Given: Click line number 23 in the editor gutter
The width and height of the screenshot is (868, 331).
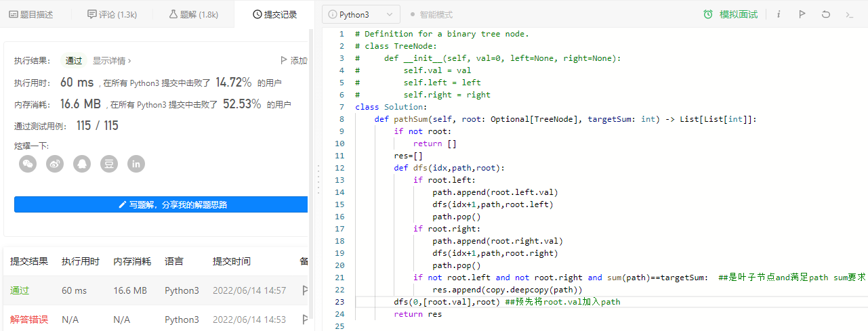Looking at the screenshot, I should (340, 302).
